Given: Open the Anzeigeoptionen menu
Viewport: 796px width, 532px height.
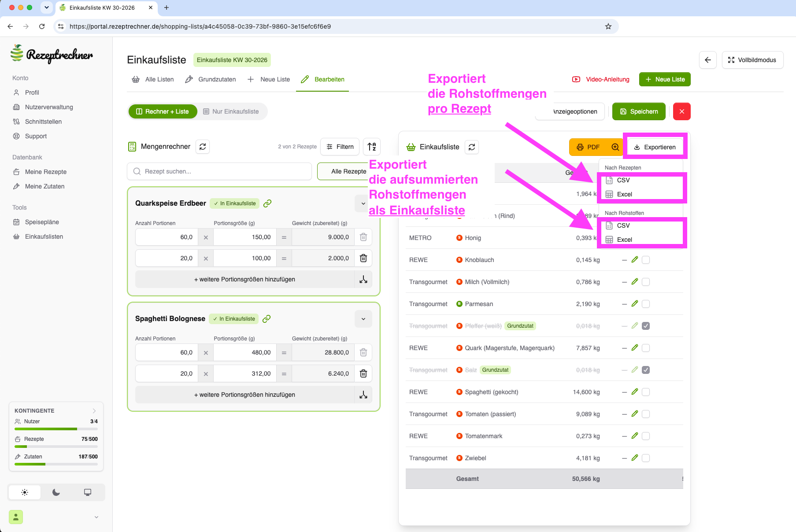Looking at the screenshot, I should (570, 111).
